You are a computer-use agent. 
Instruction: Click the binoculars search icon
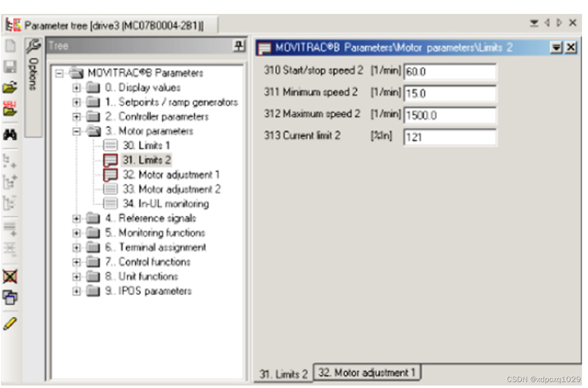pos(10,135)
